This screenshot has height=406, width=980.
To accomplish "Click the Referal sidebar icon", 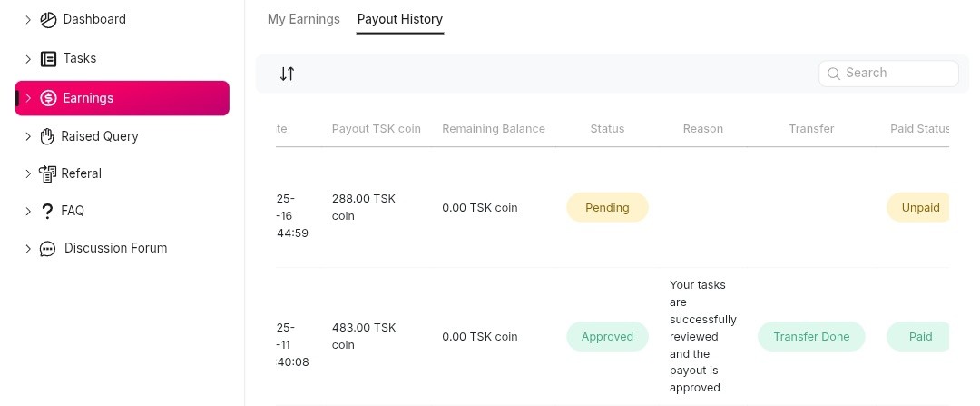I will tap(48, 173).
